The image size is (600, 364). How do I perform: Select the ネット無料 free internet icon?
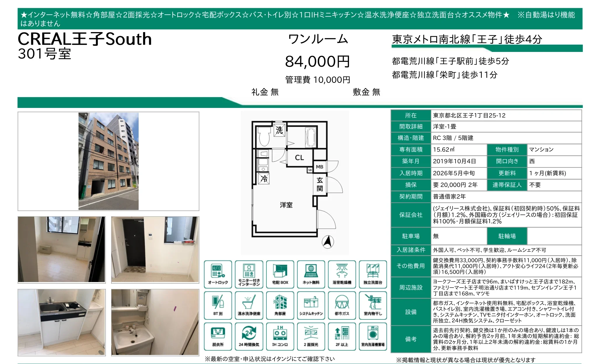311,274
